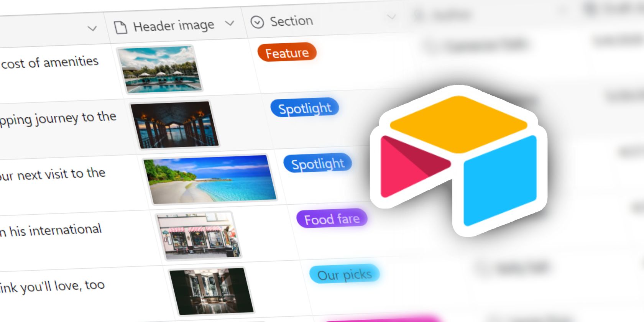The image size is (644, 322).
Task: Select the cell reading "pping journey to the"
Action: pyautogui.click(x=58, y=118)
